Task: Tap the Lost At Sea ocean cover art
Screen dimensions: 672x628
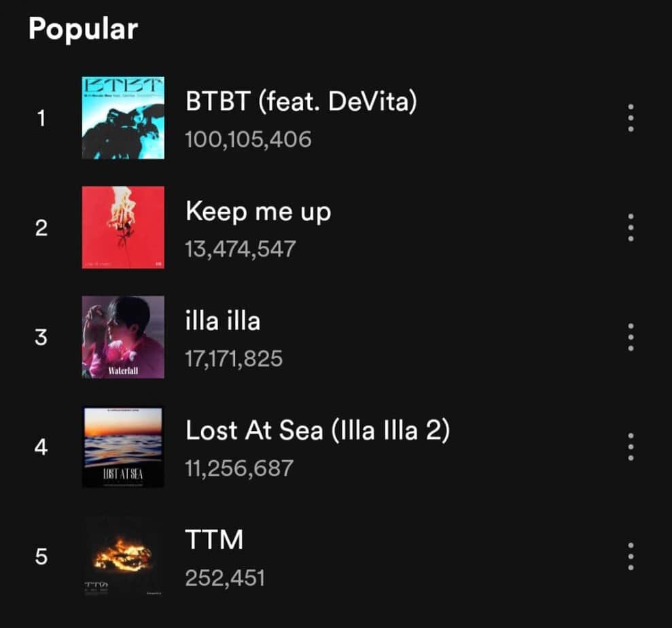Action: 123,447
